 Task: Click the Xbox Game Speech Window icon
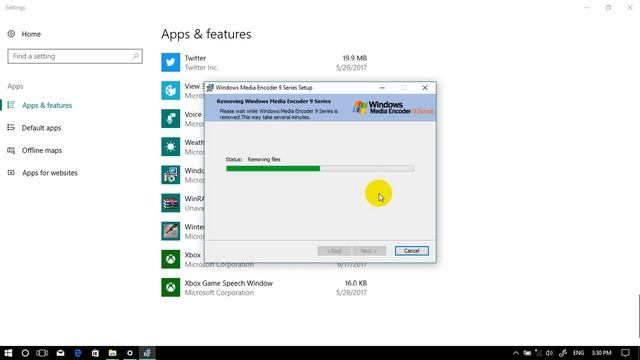(x=171, y=287)
